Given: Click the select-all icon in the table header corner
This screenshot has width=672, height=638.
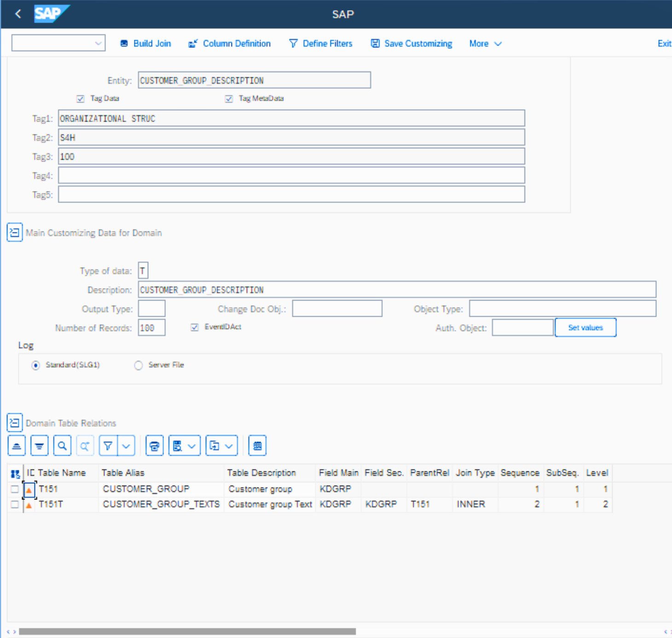Looking at the screenshot, I should coord(15,473).
